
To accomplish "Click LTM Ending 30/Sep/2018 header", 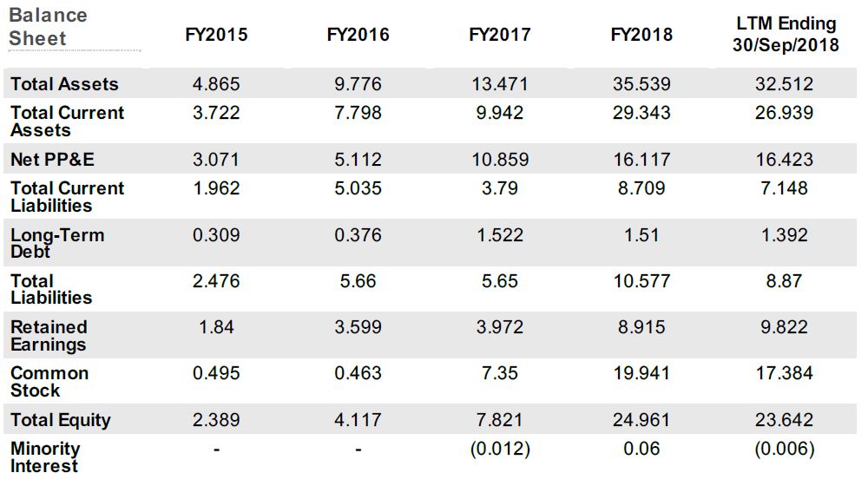I will (x=786, y=35).
